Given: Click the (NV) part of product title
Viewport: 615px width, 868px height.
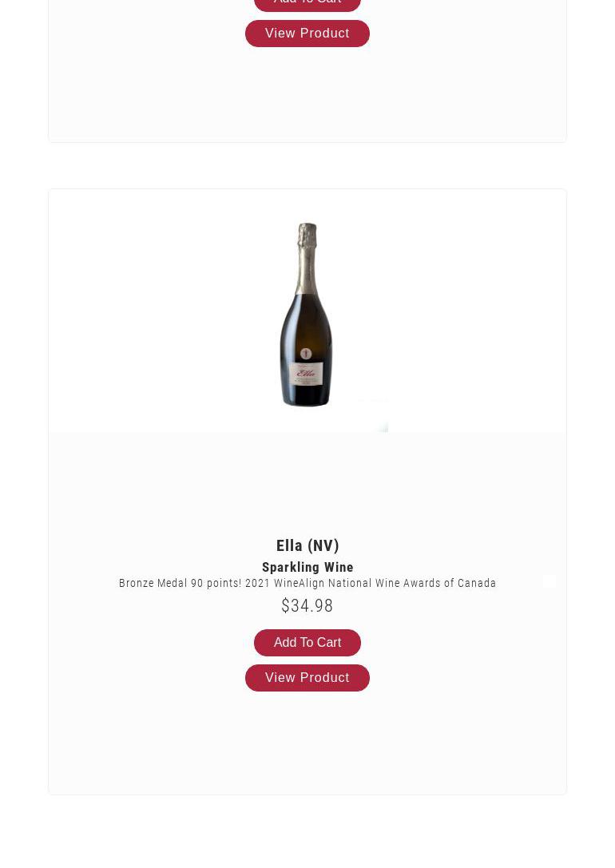Looking at the screenshot, I should pos(323,545).
